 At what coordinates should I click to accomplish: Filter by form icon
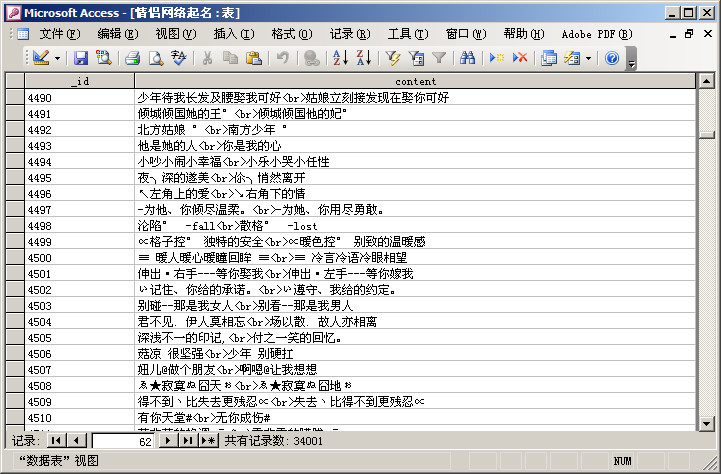click(x=416, y=58)
